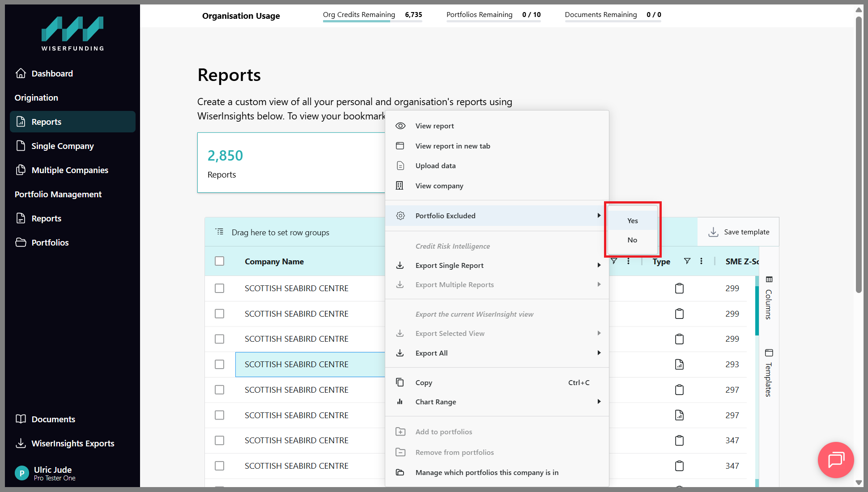Open the Templates side panel tab
868x492 pixels.
(769, 373)
